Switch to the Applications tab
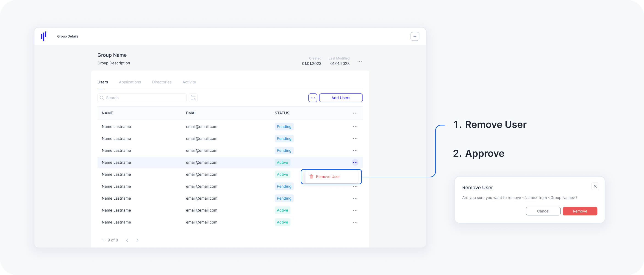 coord(130,82)
